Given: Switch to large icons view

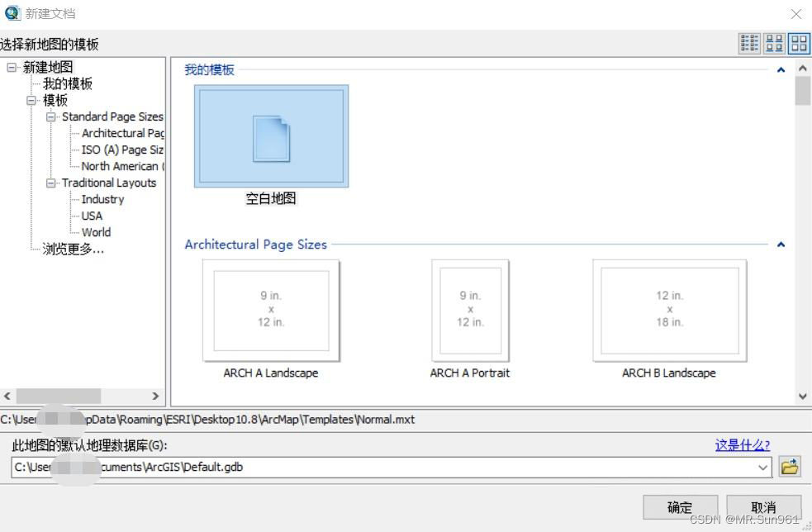Looking at the screenshot, I should (799, 44).
